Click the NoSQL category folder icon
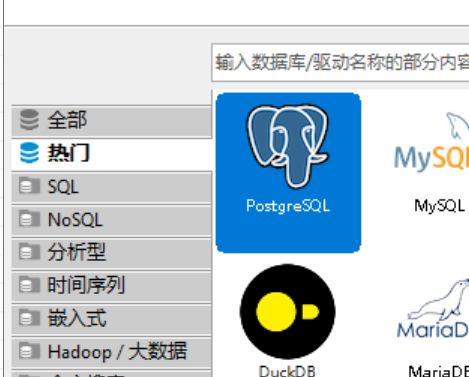469x377 pixels. tap(29, 219)
